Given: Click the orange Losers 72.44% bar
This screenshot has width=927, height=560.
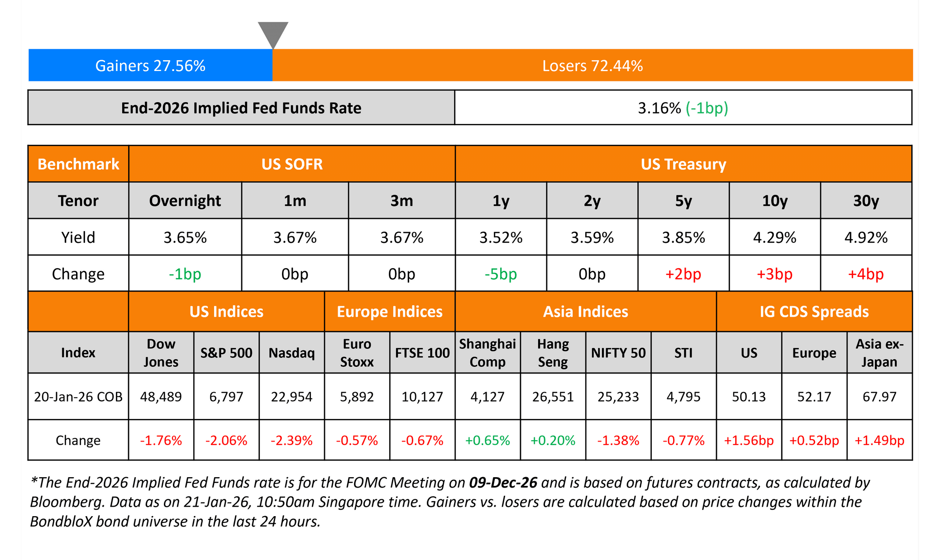Looking at the screenshot, I should tap(592, 66).
